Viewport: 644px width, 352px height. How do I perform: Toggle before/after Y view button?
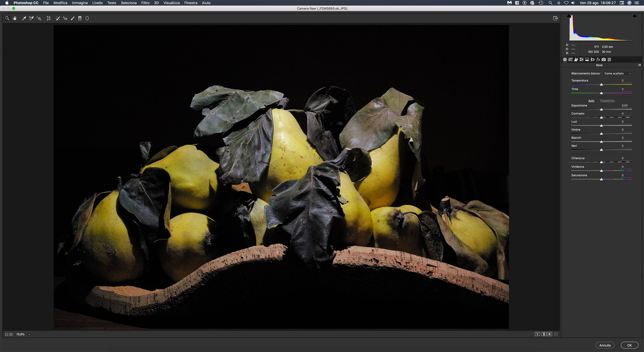point(537,334)
